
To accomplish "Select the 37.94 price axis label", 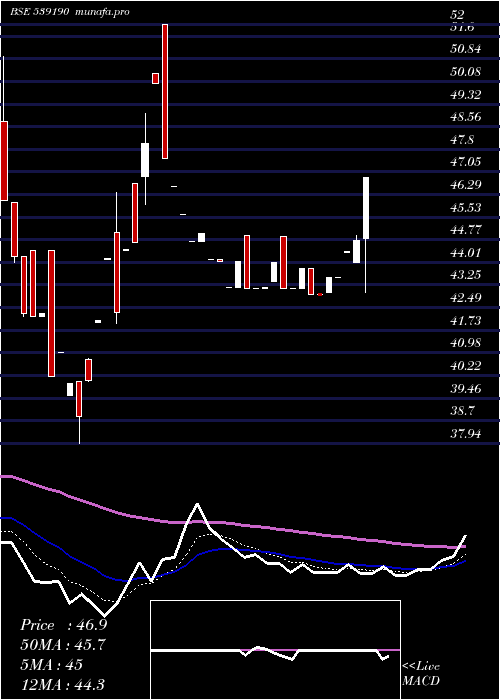I will [466, 433].
